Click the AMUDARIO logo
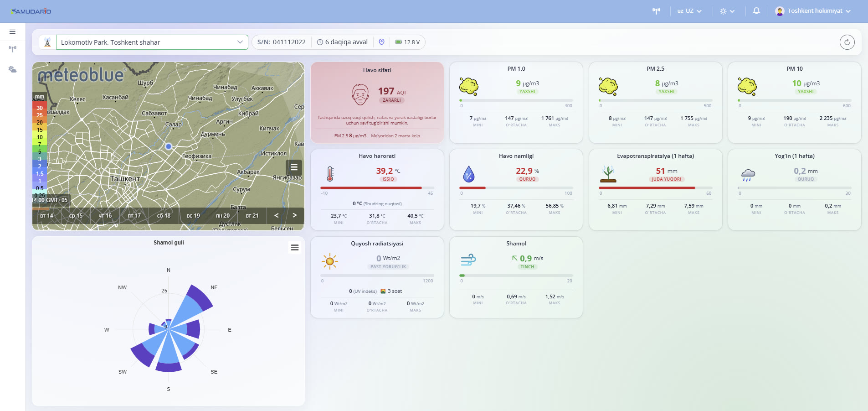 pos(31,11)
